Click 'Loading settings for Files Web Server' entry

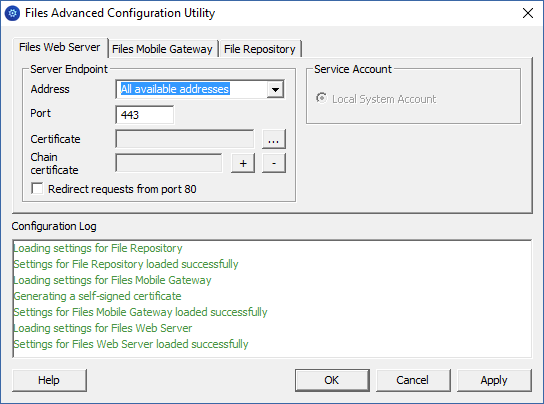103,328
